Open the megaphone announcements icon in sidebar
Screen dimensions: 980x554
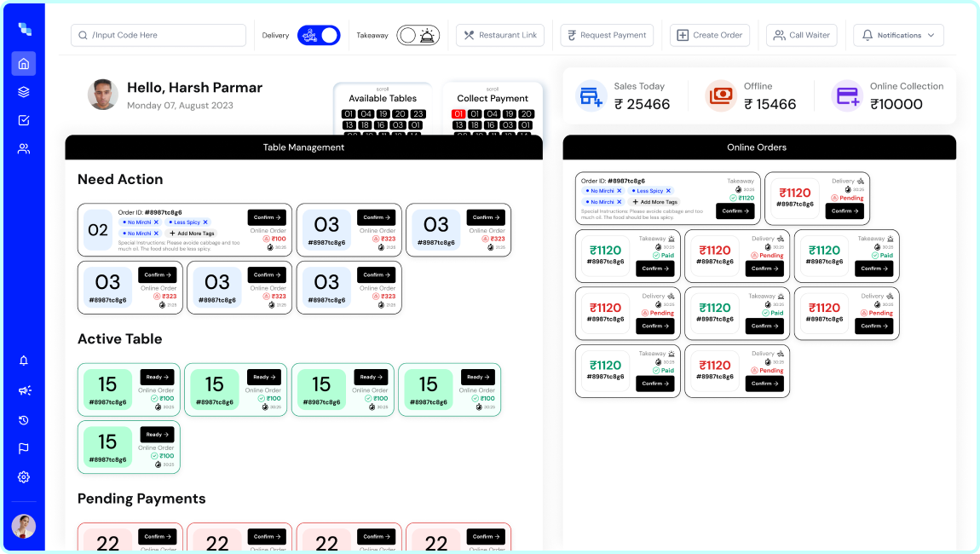pyautogui.click(x=25, y=390)
